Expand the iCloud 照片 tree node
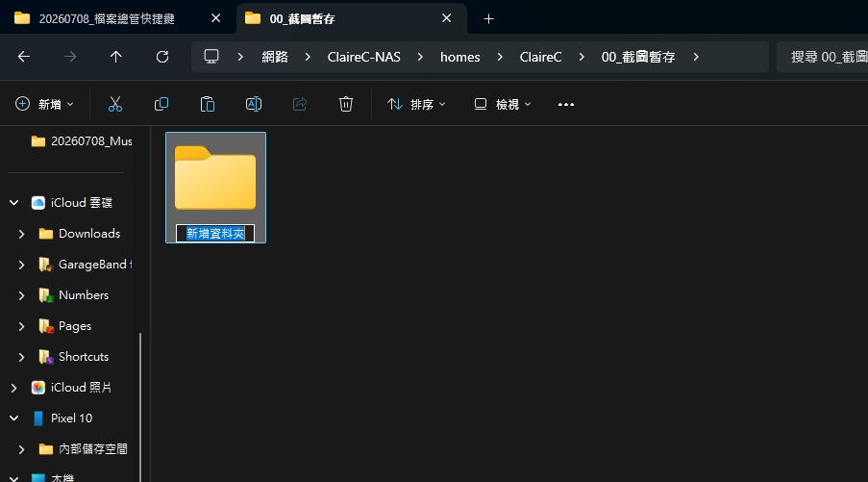 (x=13, y=388)
